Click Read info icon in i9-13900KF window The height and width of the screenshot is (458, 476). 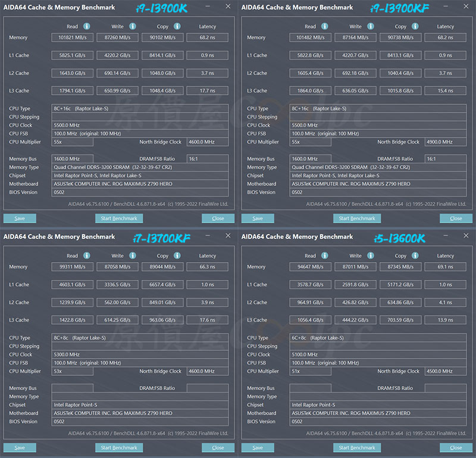coord(325,26)
